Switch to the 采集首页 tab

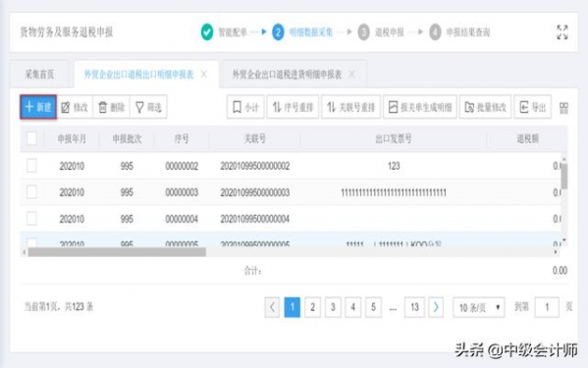click(39, 75)
